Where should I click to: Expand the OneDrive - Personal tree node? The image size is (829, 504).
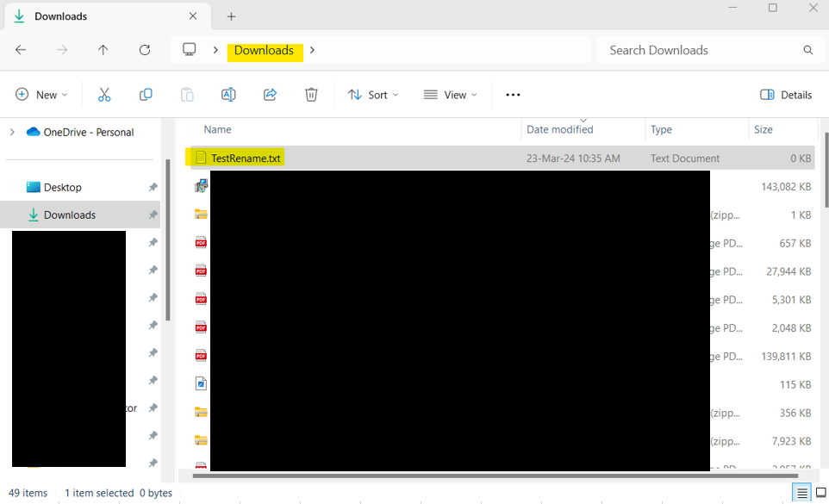[12, 132]
